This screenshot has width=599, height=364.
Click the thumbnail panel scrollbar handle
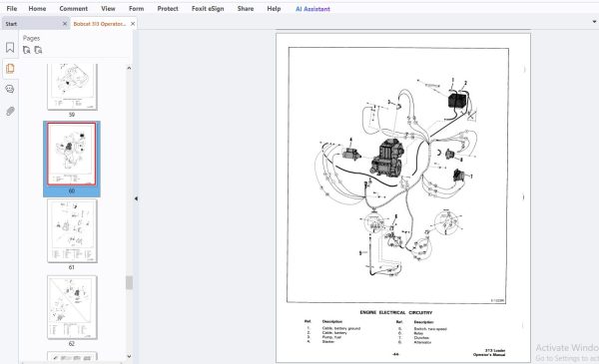[129, 283]
